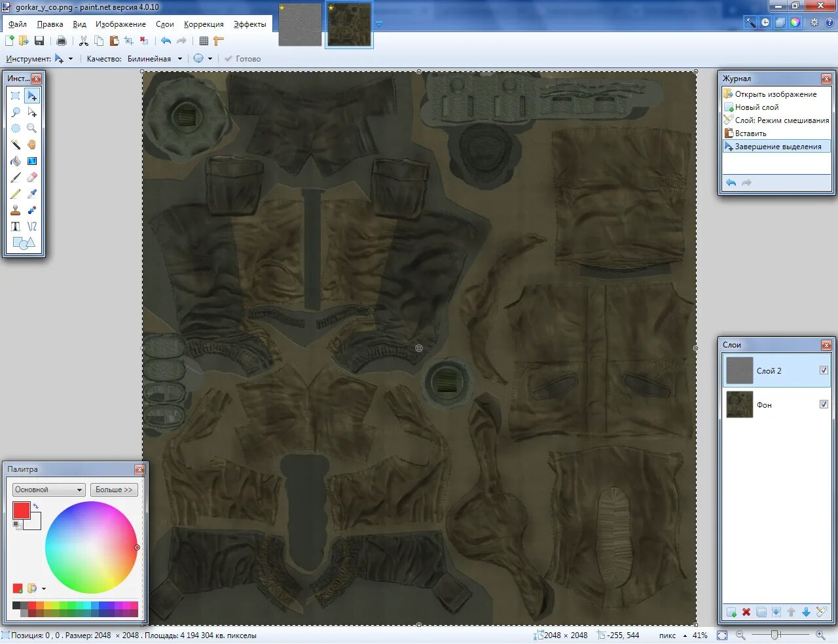This screenshot has width=838, height=644.
Task: Open the Инструмент tool chooser dropdown
Action: (64, 59)
